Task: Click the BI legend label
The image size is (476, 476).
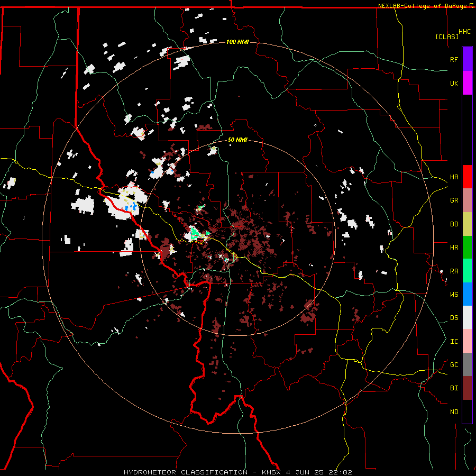Action: pos(454,388)
